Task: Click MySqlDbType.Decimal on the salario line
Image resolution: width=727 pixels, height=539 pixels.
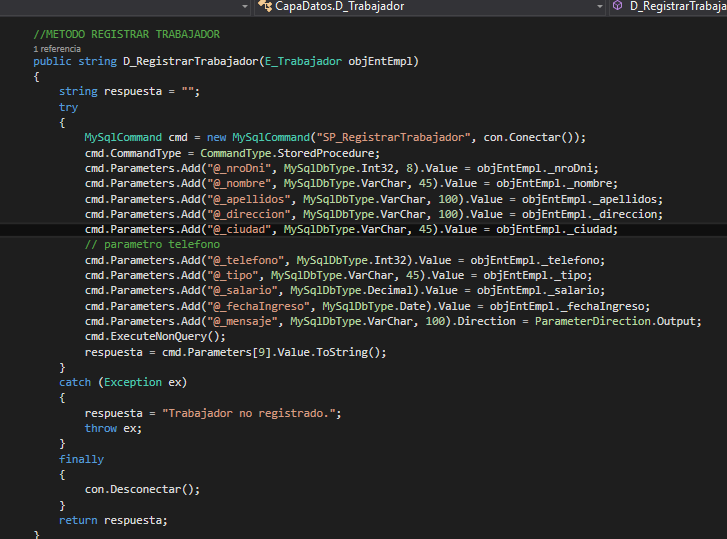Action: point(351,291)
